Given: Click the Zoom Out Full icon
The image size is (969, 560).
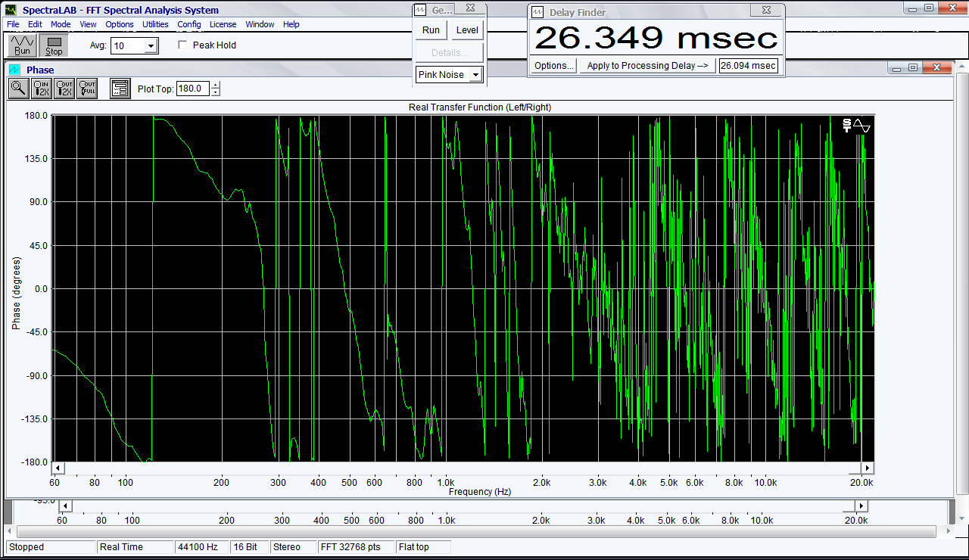Looking at the screenshot, I should point(87,89).
